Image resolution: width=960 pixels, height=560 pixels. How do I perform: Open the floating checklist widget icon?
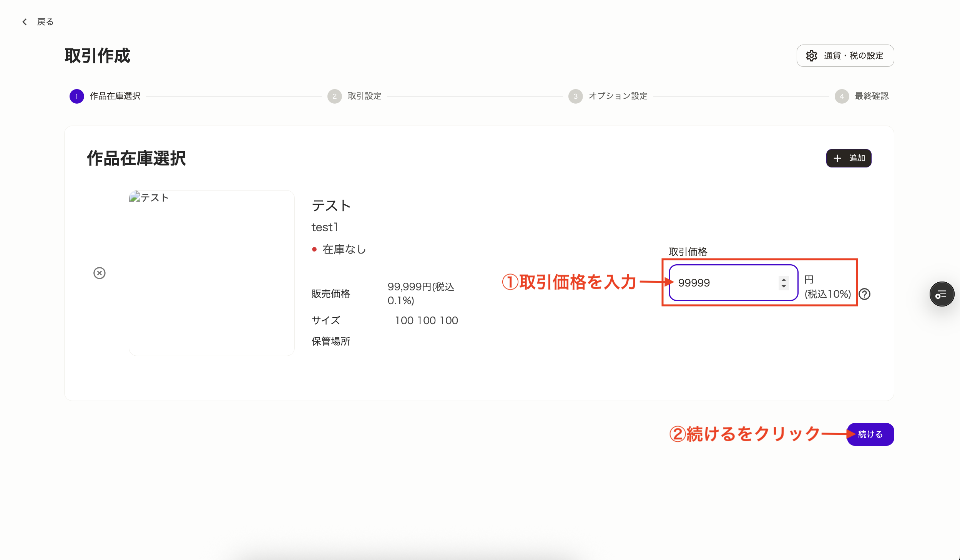click(x=942, y=294)
